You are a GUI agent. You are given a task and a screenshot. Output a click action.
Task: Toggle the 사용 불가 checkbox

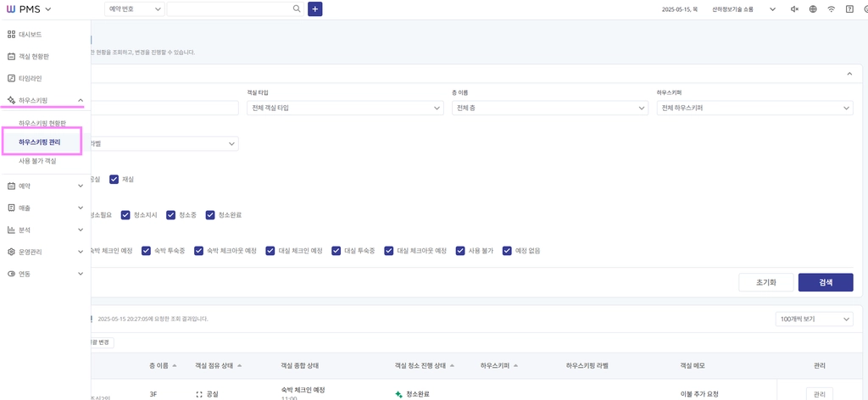[x=460, y=251]
